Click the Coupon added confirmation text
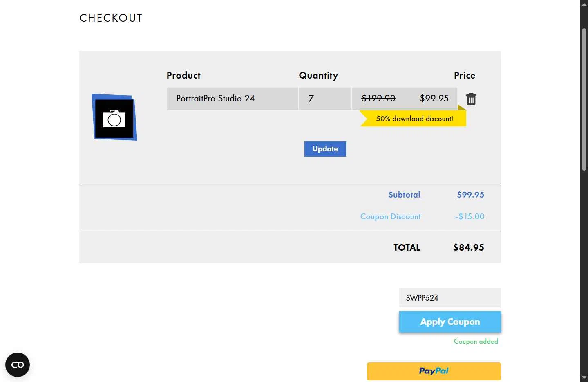This screenshot has height=382, width=588. [476, 341]
